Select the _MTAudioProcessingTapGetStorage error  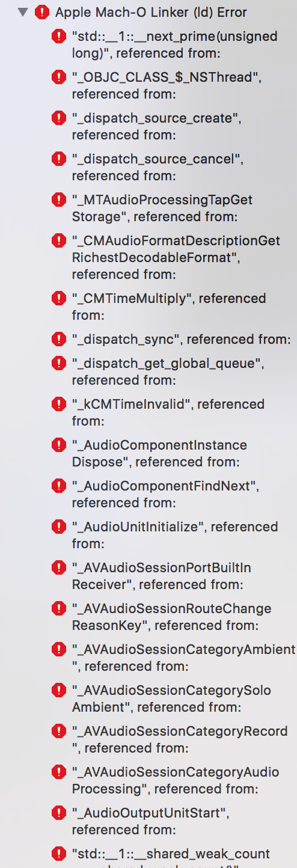[174, 208]
